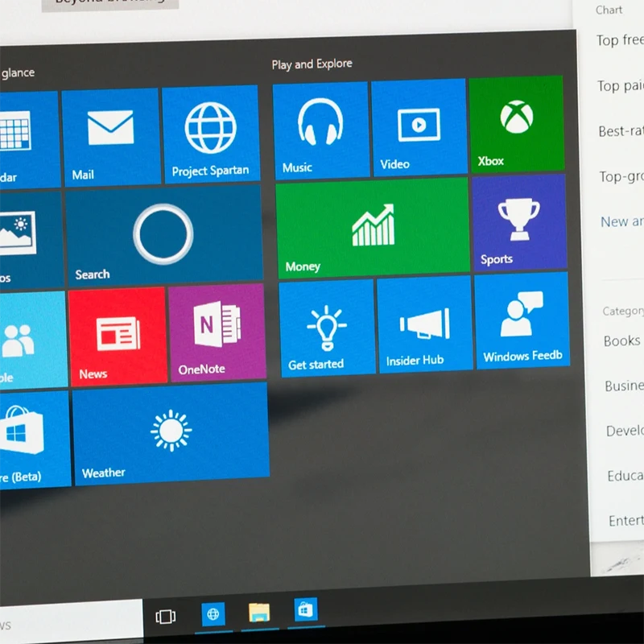Open the Search Cortana tile

[163, 235]
